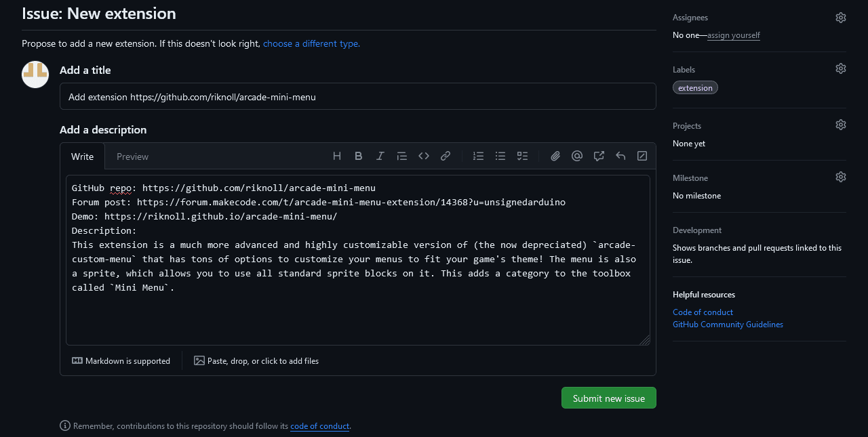868x437 pixels.
Task: Open Assignees settings gear
Action: pyautogui.click(x=841, y=18)
